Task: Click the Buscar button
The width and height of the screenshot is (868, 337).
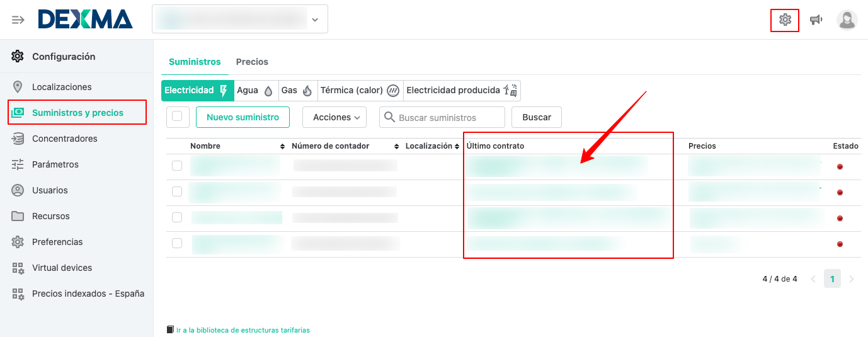Action: (537, 117)
